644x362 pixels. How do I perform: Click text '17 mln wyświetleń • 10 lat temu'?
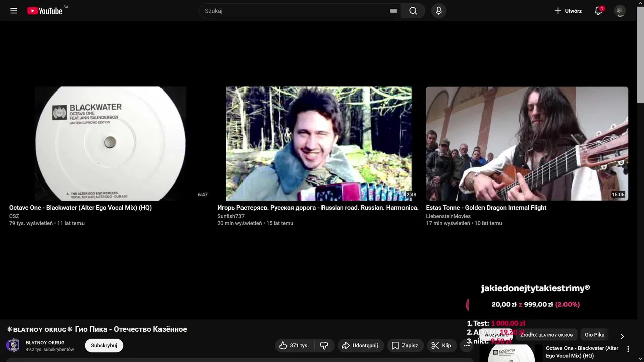(464, 223)
